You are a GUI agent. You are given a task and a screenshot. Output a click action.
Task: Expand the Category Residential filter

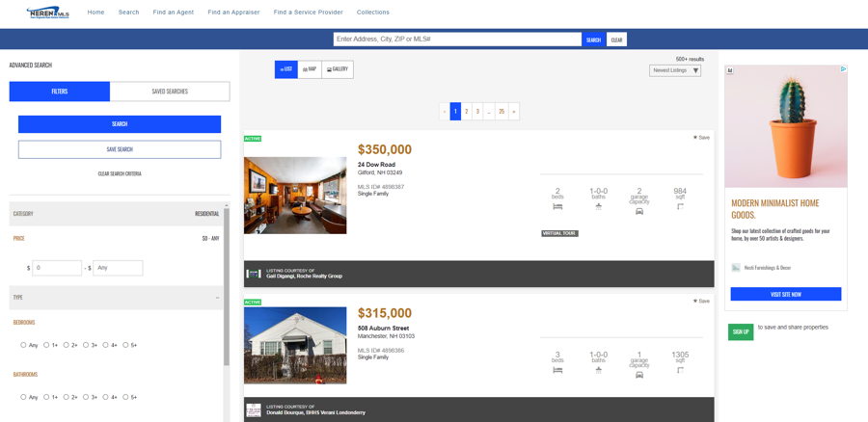click(116, 214)
